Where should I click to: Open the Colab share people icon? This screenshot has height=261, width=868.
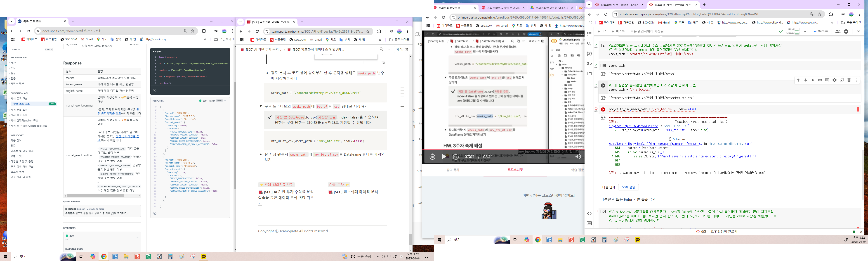click(x=838, y=31)
